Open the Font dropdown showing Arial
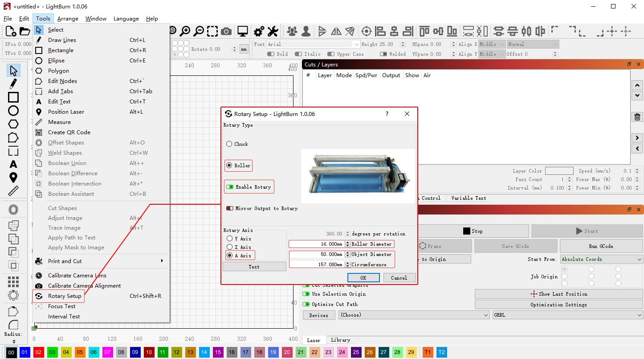 click(x=313, y=44)
